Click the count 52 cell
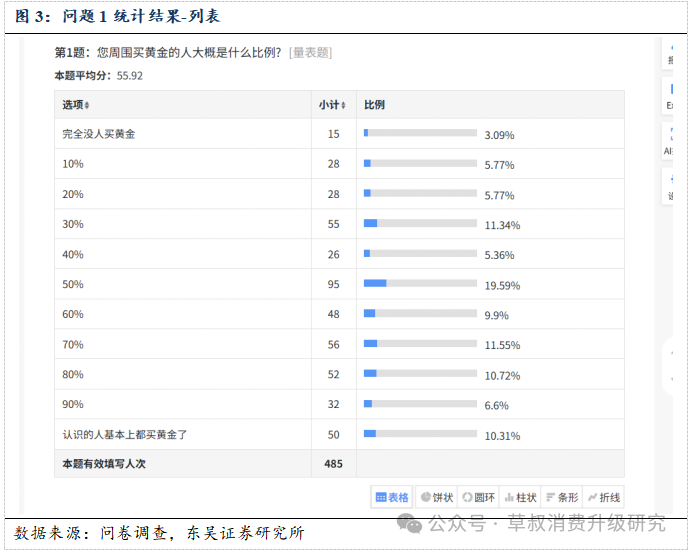This screenshot has height=551, width=688. 333,374
